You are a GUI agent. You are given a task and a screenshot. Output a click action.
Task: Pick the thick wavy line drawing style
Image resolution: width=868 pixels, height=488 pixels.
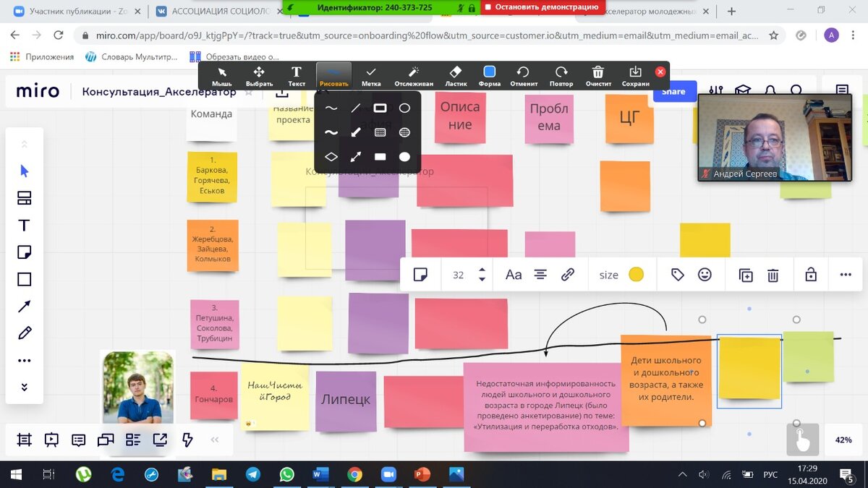coord(331,132)
